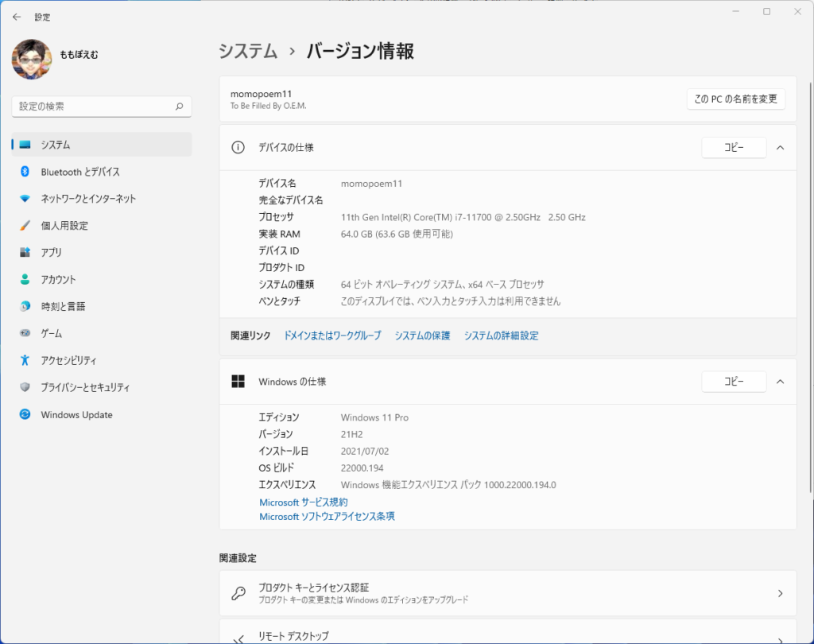Screen dimensions: 814x644
Task: Open Windows Update page
Action: [101, 414]
